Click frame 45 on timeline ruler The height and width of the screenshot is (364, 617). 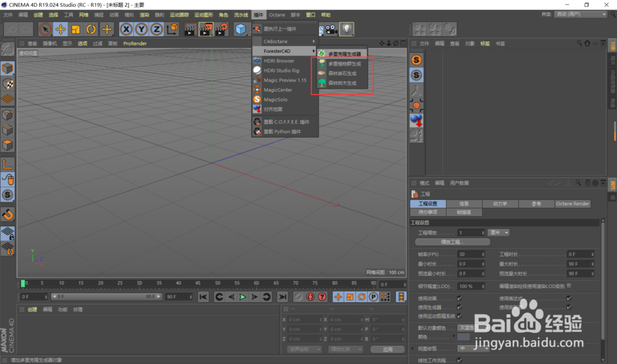pos(197,283)
